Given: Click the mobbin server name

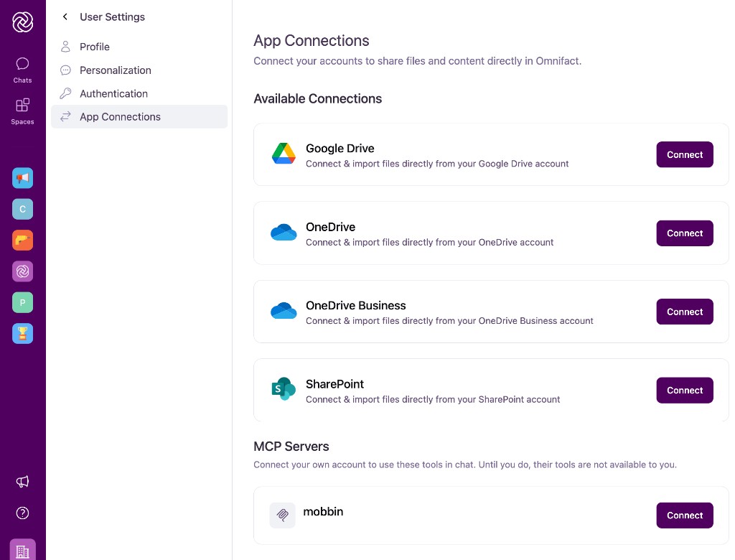Looking at the screenshot, I should 323,512.
